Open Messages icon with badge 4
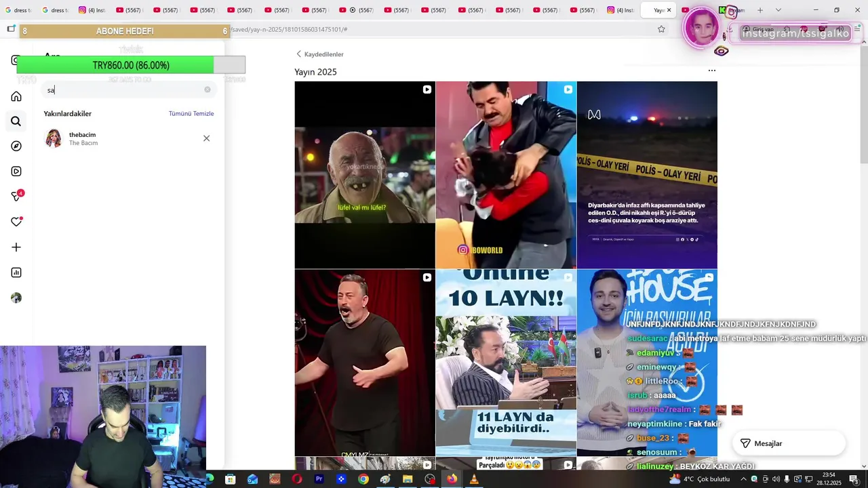 pos(16,197)
